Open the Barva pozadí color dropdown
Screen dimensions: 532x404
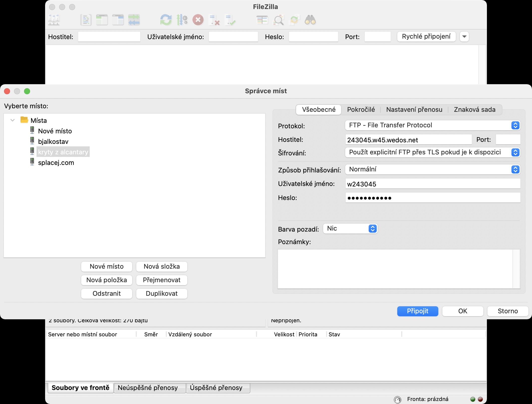pos(350,229)
